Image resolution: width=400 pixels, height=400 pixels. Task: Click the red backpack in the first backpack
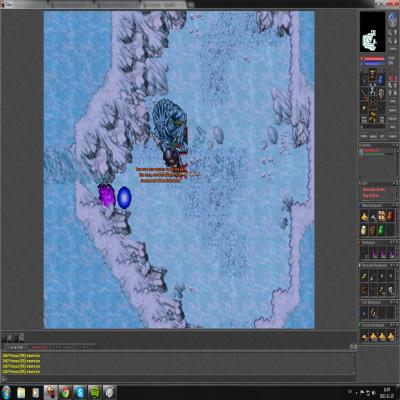point(373,230)
